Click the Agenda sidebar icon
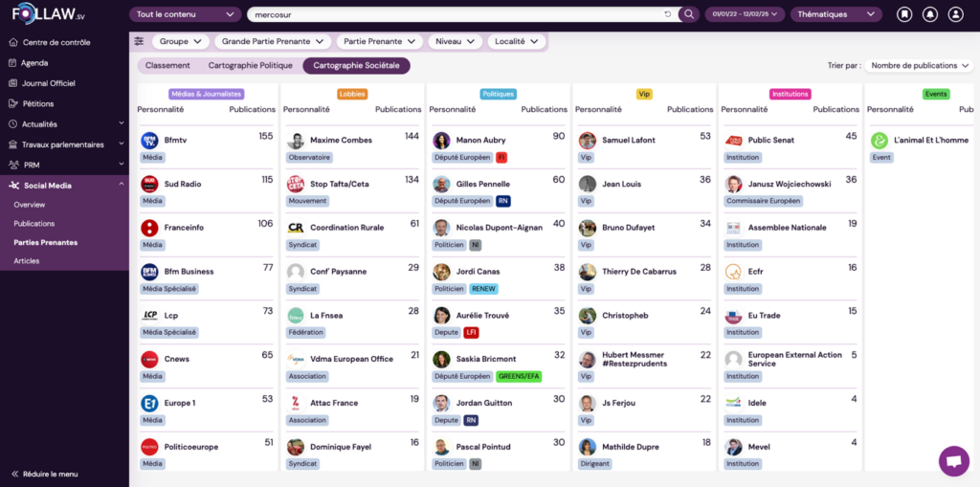The height and width of the screenshot is (487, 980). (13, 63)
